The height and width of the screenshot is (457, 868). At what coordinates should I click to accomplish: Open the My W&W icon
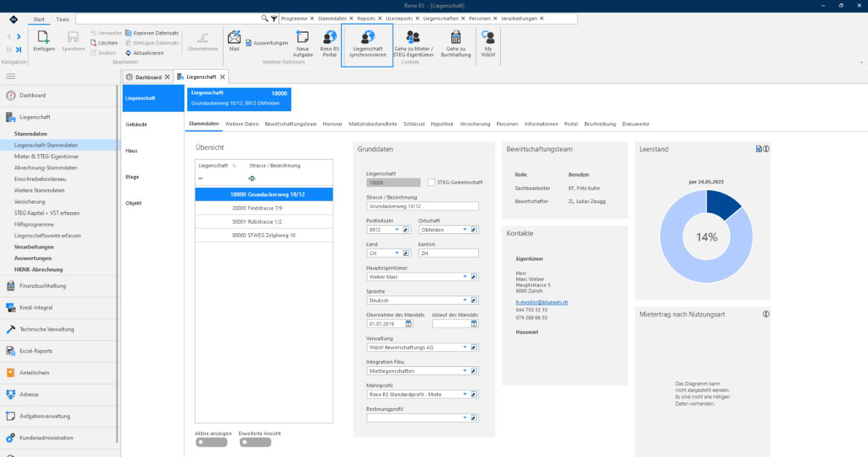(487, 37)
